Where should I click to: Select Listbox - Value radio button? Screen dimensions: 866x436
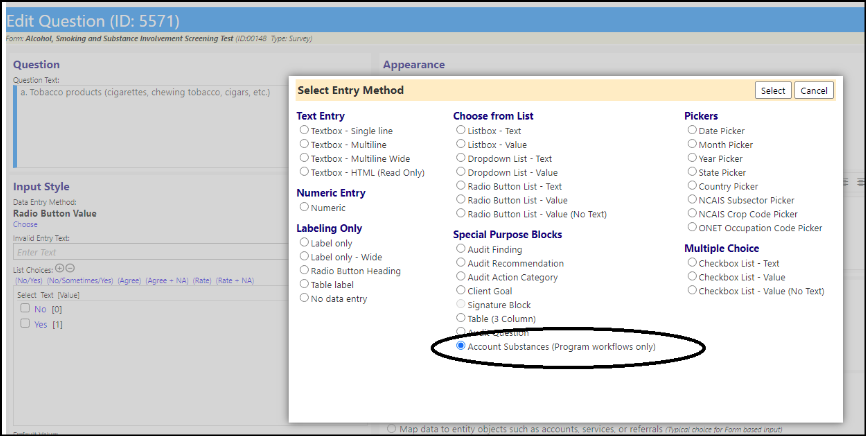[461, 144]
